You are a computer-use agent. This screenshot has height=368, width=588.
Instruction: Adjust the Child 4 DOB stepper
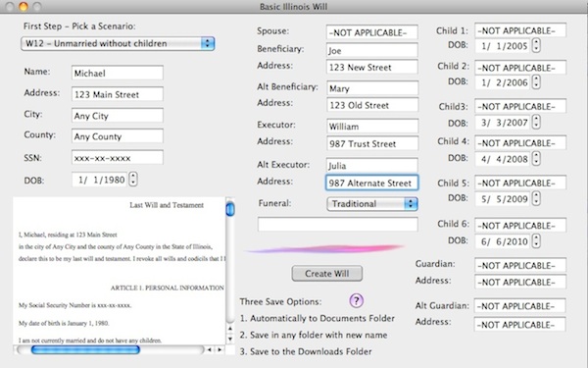pos(537,158)
